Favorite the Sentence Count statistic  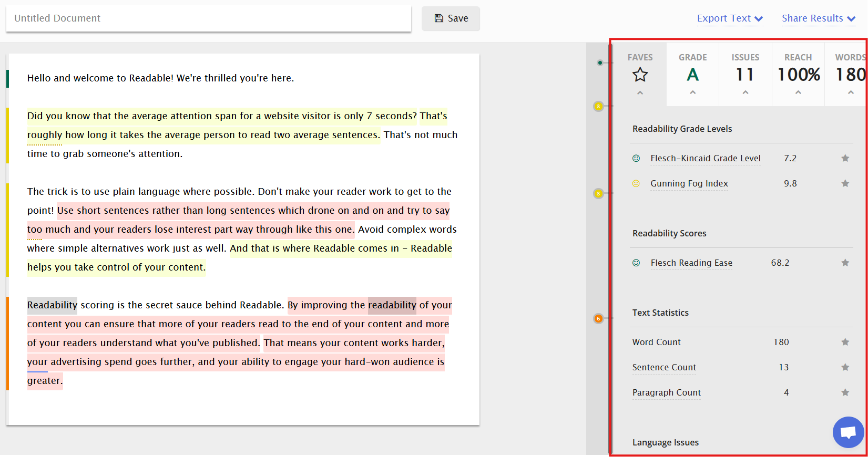[845, 367]
